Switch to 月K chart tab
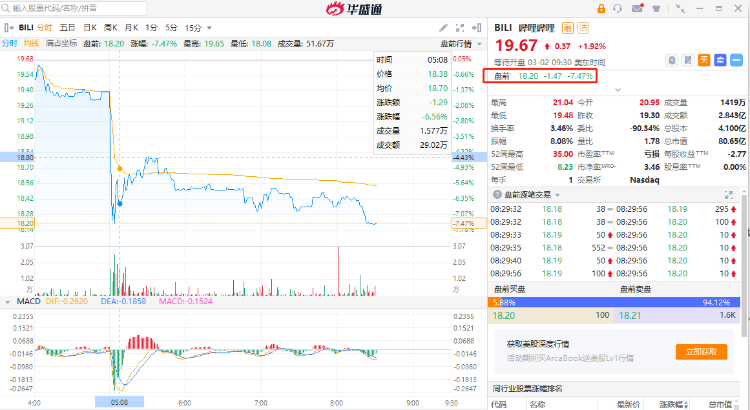The image size is (750, 410). [x=131, y=28]
